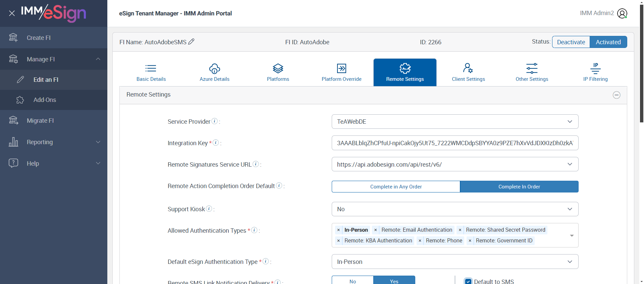The width and height of the screenshot is (644, 284).
Task: Switch to Other Settings tab
Action: tap(532, 72)
